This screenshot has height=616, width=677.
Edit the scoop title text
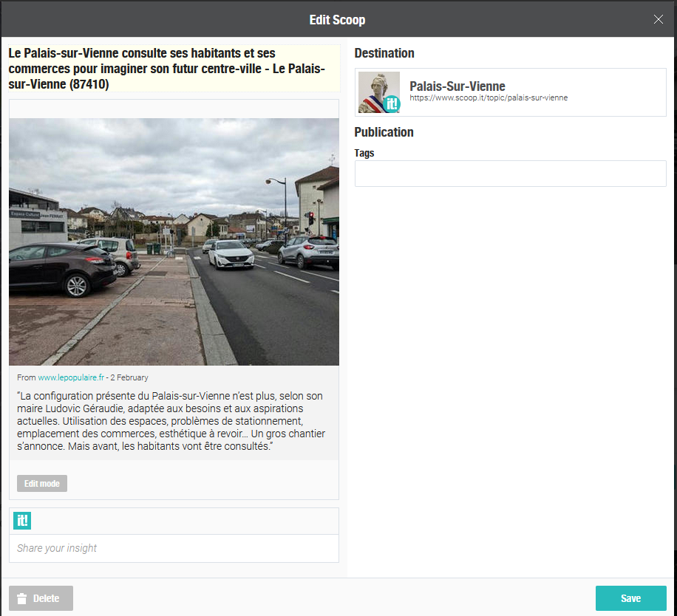click(174, 69)
